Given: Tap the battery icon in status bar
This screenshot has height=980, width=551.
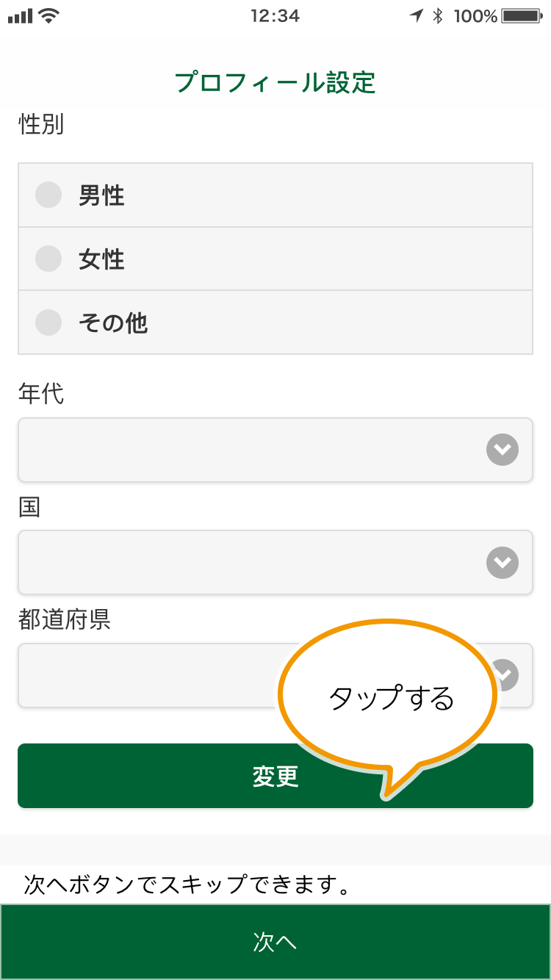Looking at the screenshot, I should coord(523,15).
